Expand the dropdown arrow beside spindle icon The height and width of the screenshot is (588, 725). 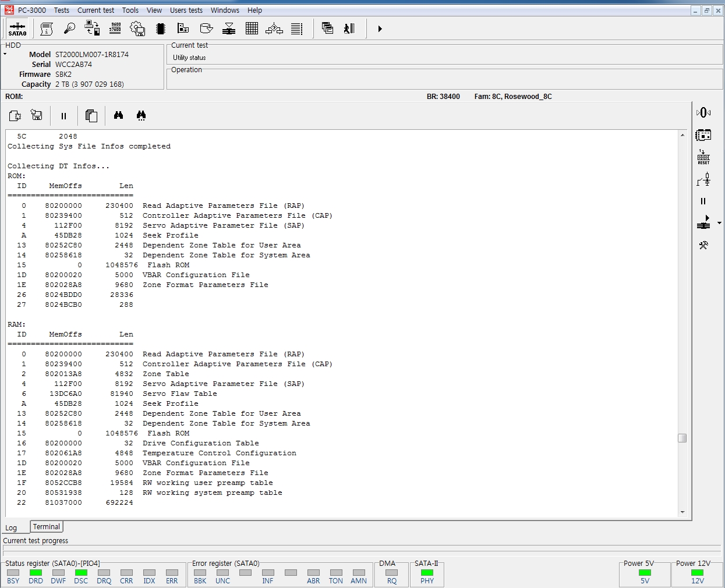tap(719, 223)
